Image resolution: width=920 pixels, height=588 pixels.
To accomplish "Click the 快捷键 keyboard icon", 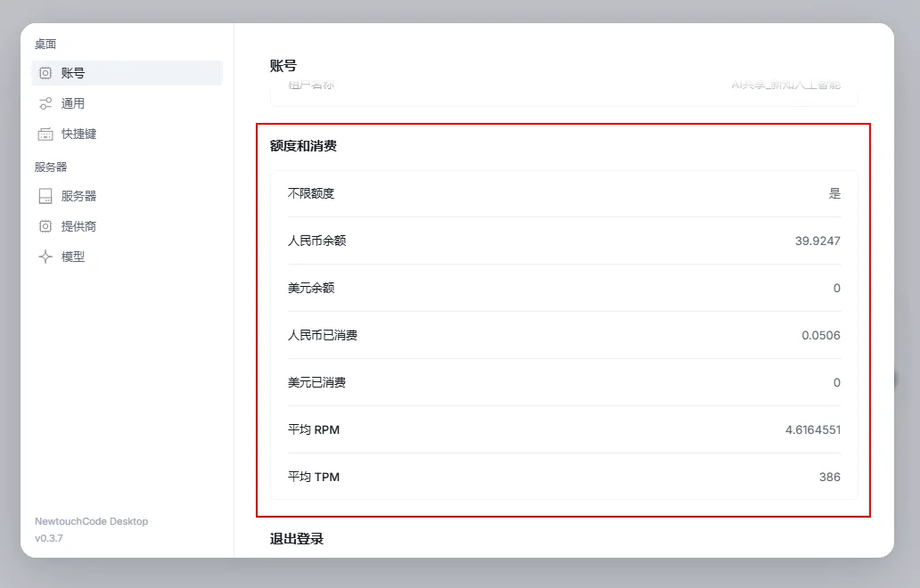I will coord(45,135).
